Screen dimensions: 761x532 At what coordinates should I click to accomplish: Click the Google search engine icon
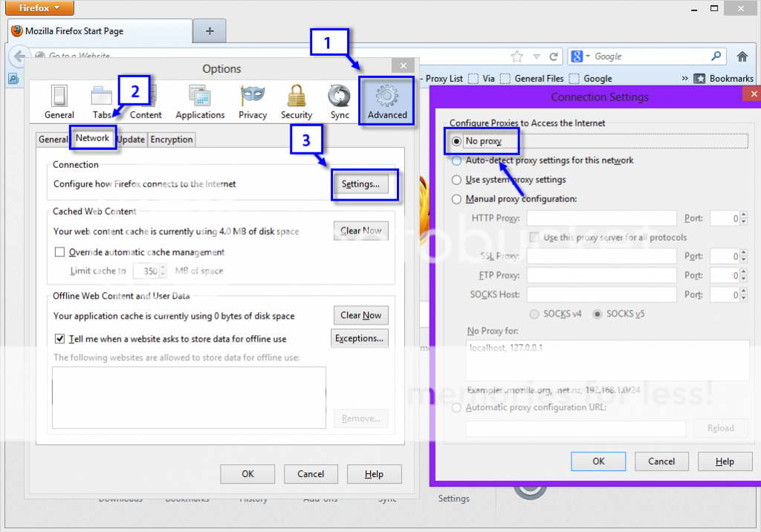click(x=577, y=56)
